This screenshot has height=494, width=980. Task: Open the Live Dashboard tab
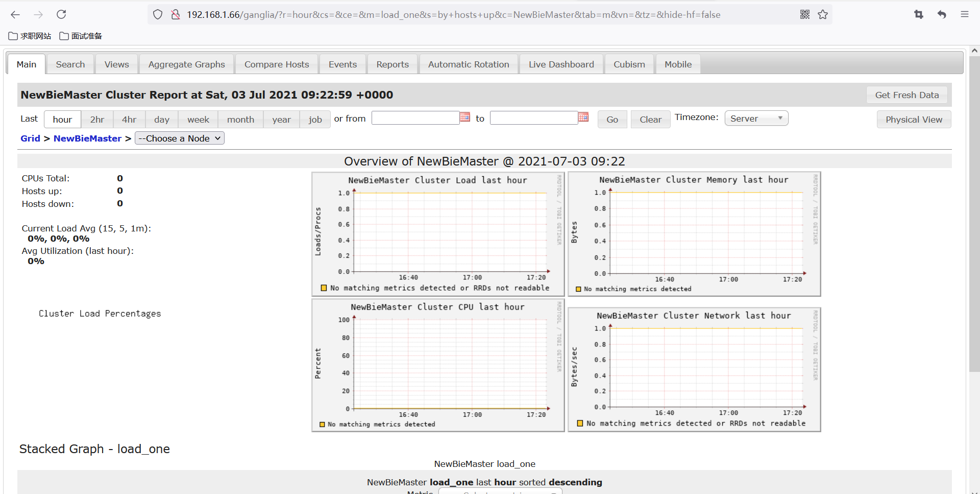tap(561, 64)
